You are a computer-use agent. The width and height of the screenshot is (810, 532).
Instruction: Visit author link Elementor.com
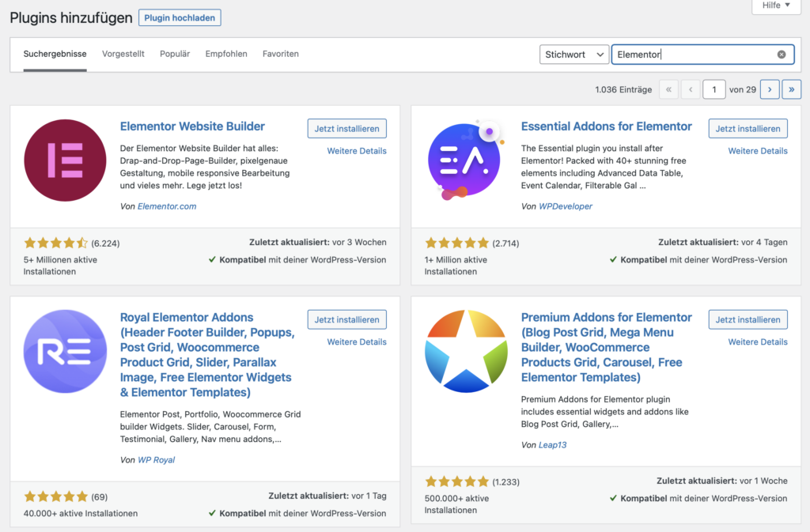(167, 206)
